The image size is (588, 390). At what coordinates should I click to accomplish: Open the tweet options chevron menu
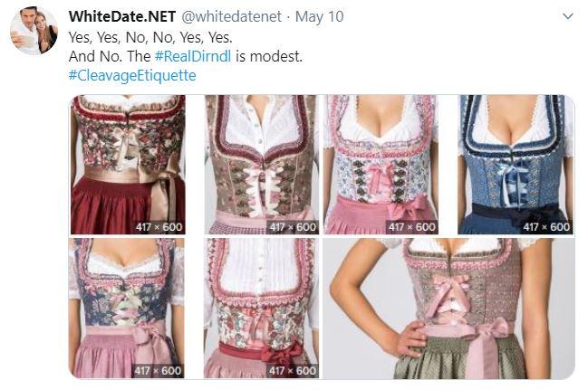coord(568,16)
